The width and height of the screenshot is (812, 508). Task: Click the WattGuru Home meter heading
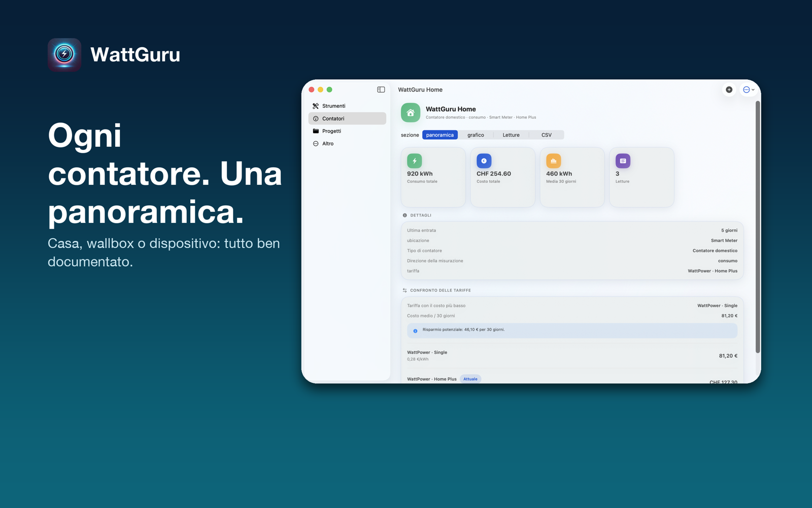pyautogui.click(x=451, y=109)
